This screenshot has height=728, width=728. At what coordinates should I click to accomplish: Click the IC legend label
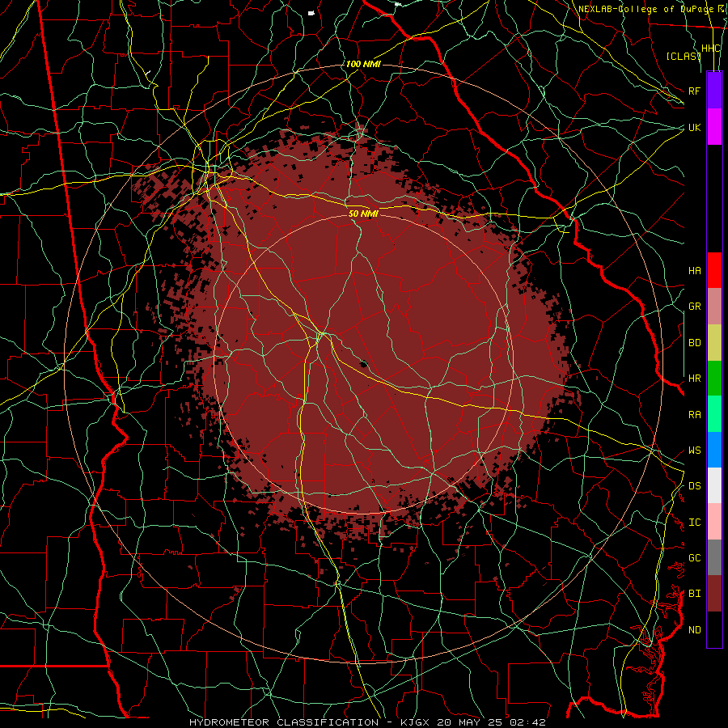click(x=695, y=522)
